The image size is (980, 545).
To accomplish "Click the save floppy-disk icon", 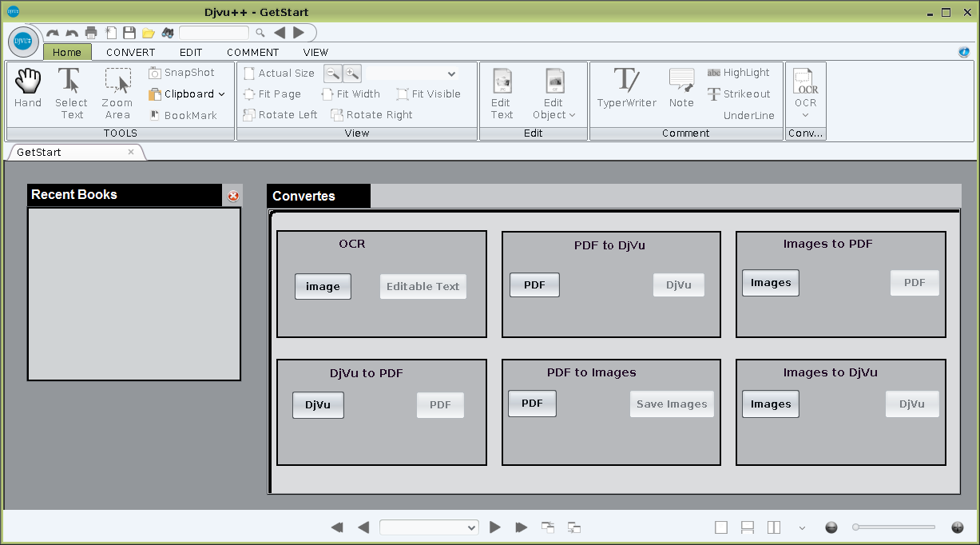I will coord(129,33).
